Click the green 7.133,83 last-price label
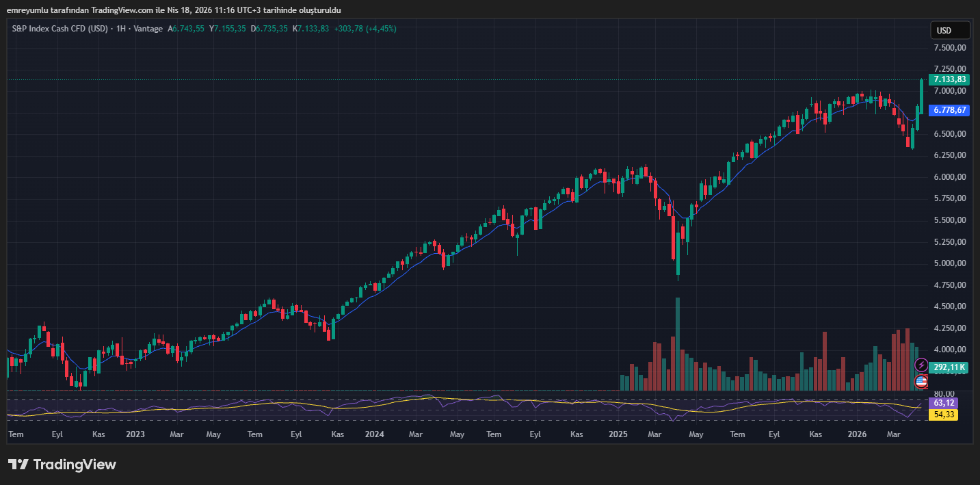Image resolution: width=980 pixels, height=485 pixels. [949, 79]
